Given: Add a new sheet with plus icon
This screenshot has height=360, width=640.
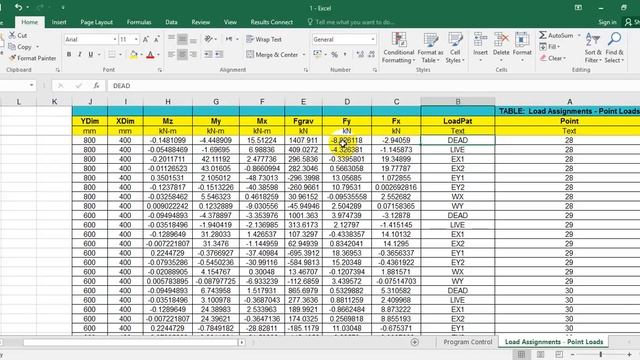Looking at the screenshot, I should (x=415, y=342).
